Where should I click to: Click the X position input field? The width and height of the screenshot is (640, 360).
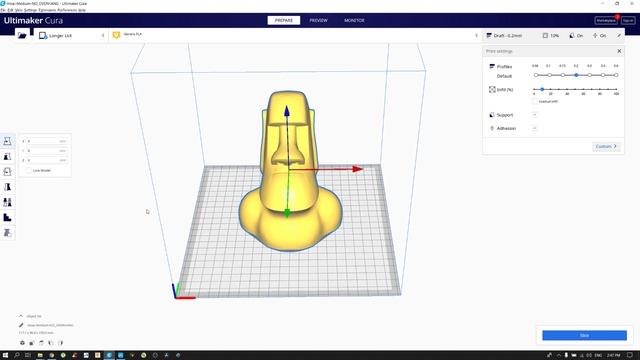(x=46, y=141)
